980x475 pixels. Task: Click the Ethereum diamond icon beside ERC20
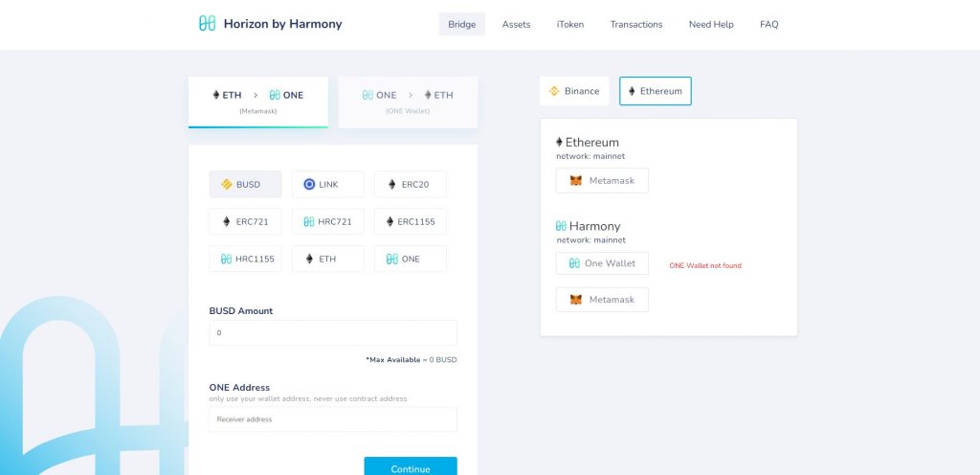point(391,185)
